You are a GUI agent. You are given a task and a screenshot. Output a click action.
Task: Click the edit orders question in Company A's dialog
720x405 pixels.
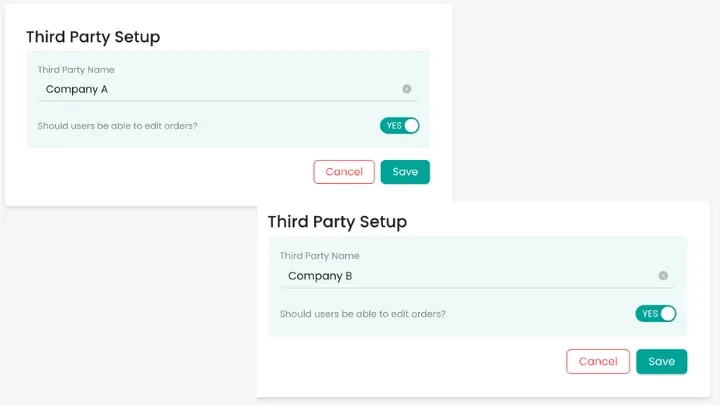117,126
